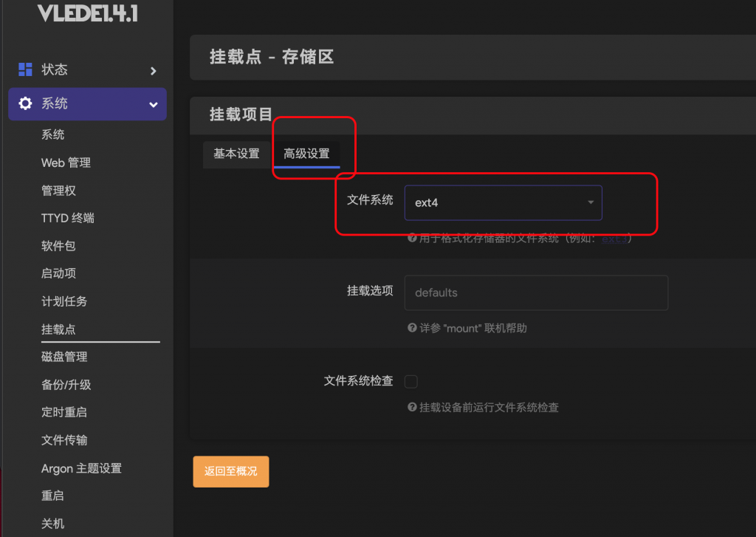756x537 pixels.
Task: Go to 软件包 page
Action: (x=58, y=246)
